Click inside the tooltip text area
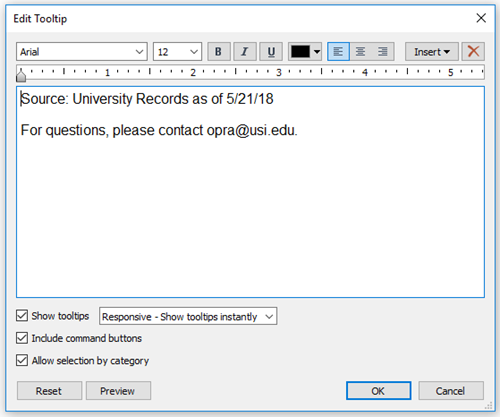 pos(250,192)
